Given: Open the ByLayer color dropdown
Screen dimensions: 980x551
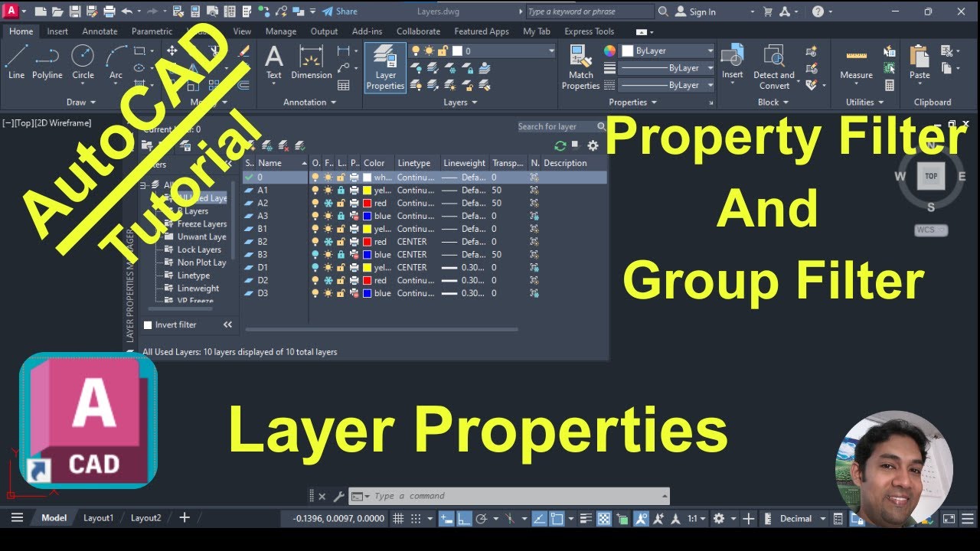Looking at the screenshot, I should (x=667, y=51).
